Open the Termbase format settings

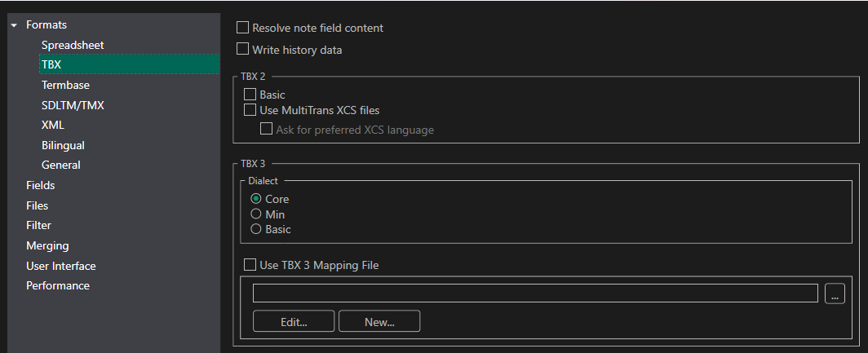coord(65,86)
